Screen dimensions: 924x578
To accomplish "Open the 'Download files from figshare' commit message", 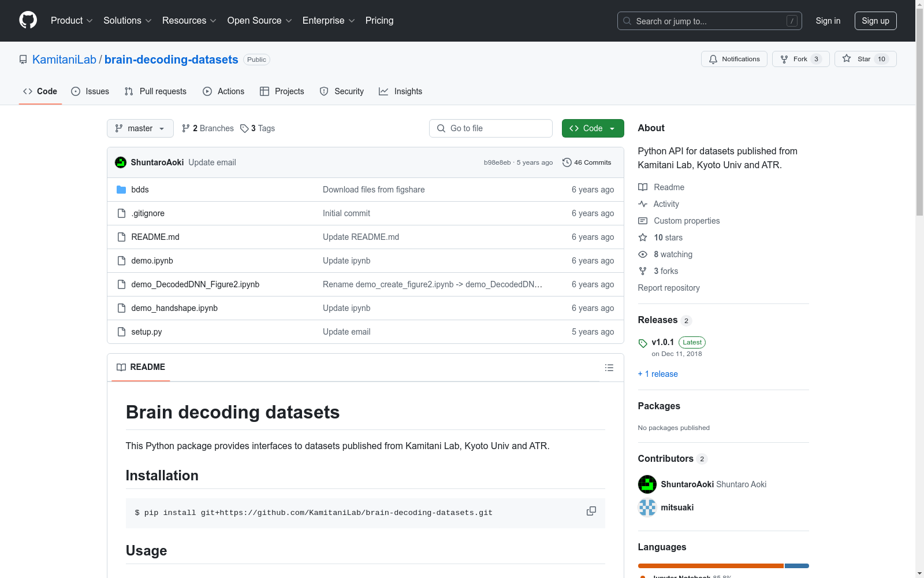I will click(374, 190).
